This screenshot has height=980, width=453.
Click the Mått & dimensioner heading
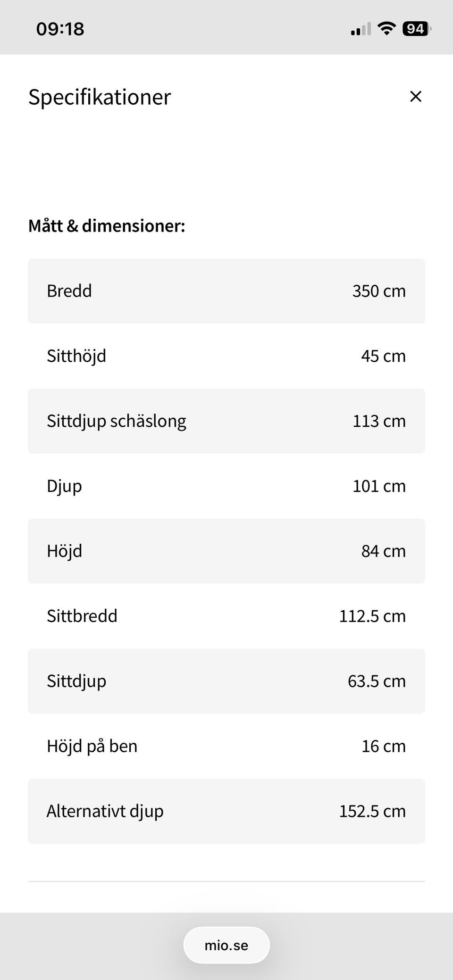pyautogui.click(x=107, y=226)
